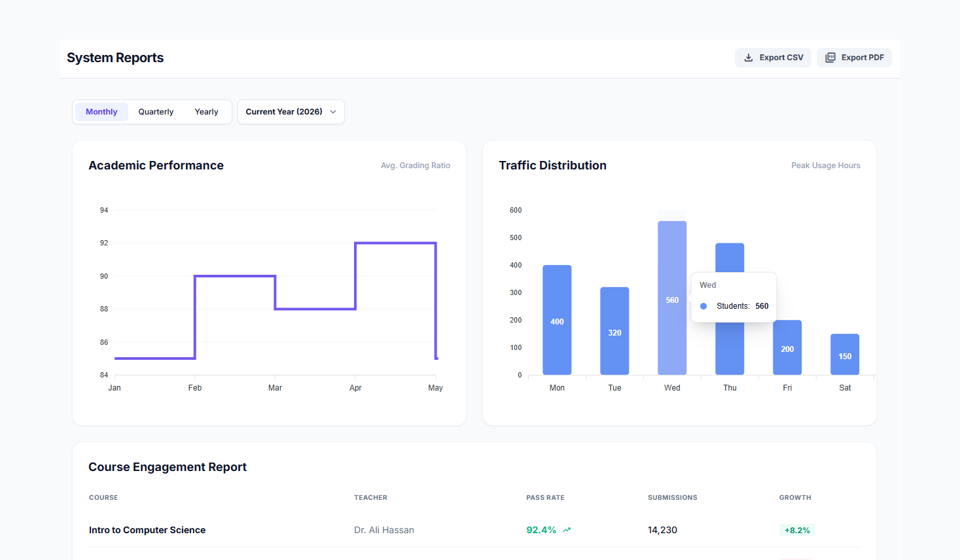The height and width of the screenshot is (560, 960).
Task: Select the Monthly period tab
Action: (101, 112)
